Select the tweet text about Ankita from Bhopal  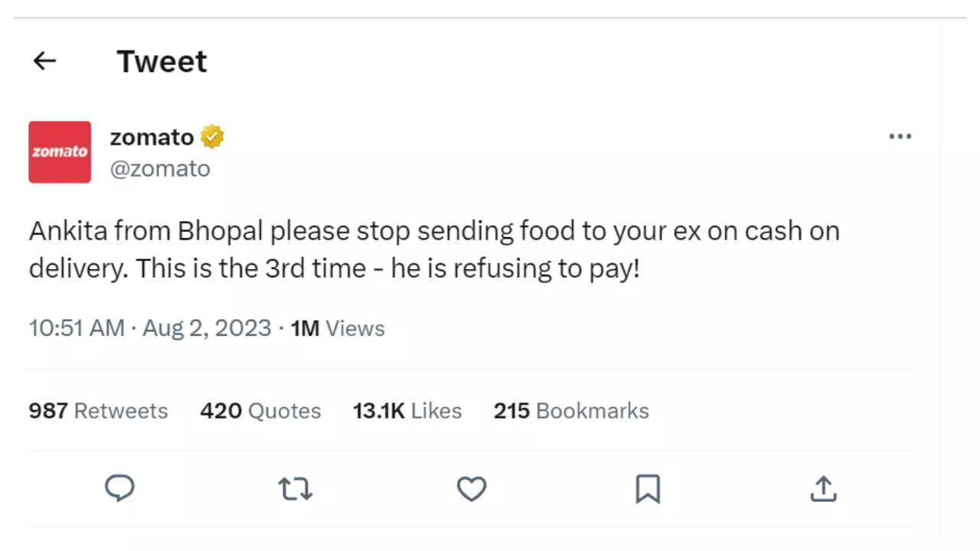[433, 249]
